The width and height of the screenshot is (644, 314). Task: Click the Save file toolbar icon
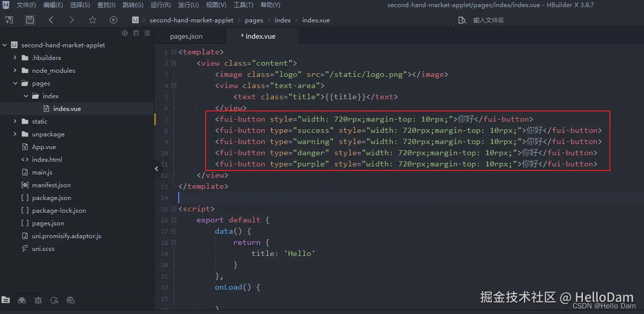[30, 20]
